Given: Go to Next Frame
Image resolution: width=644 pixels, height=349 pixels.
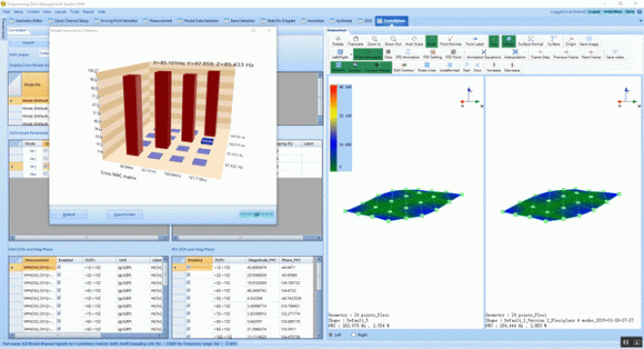Looking at the screenshot, I should (591, 53).
